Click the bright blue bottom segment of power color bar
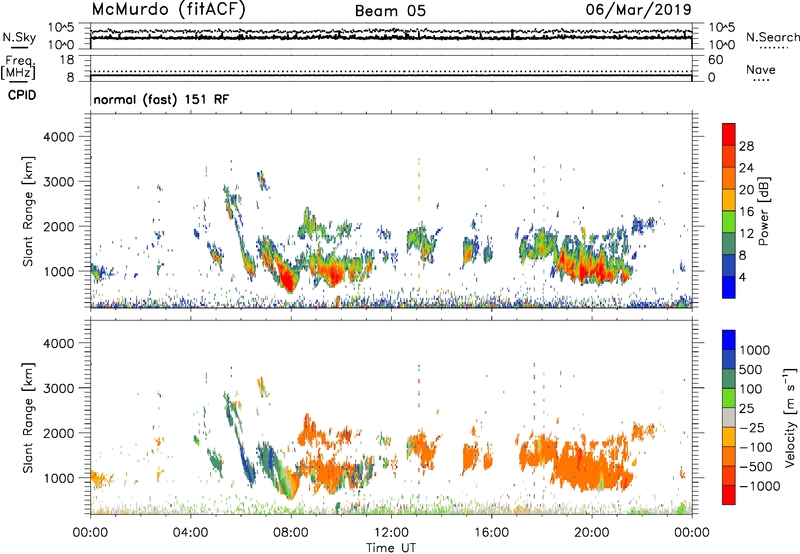The width and height of the screenshot is (800, 554). click(x=729, y=287)
